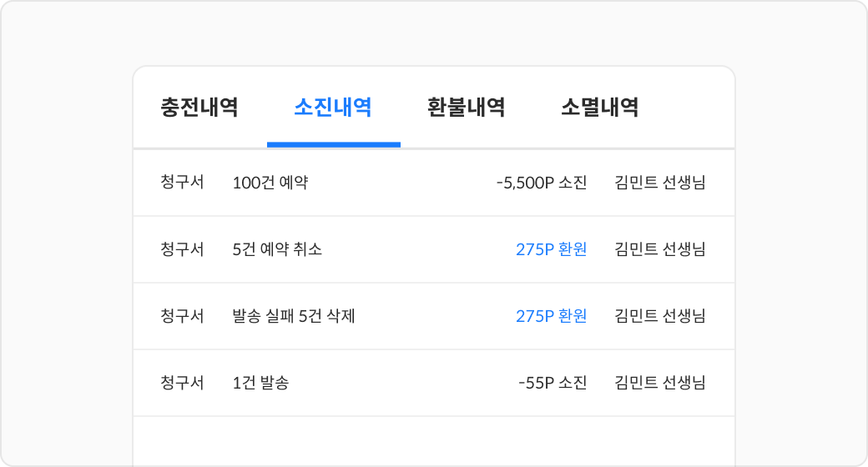The image size is (868, 467).
Task: Click 청구서 label in 발송 실패 row
Action: 182,316
